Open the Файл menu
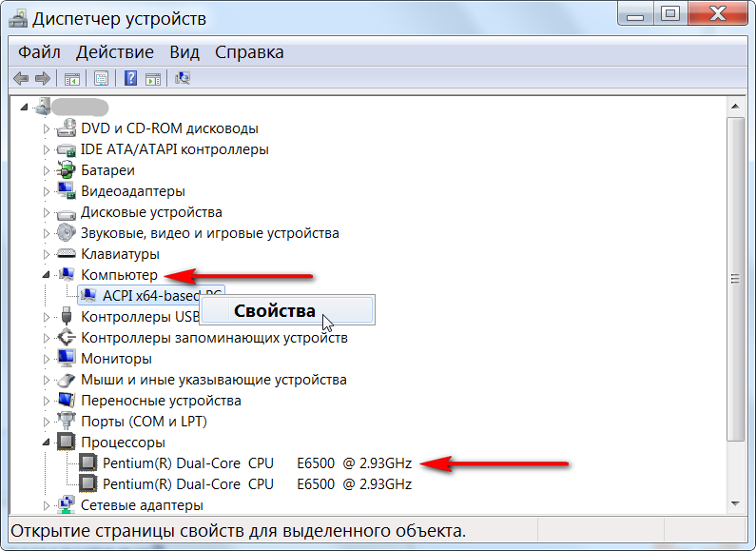The image size is (756, 551). point(39,52)
